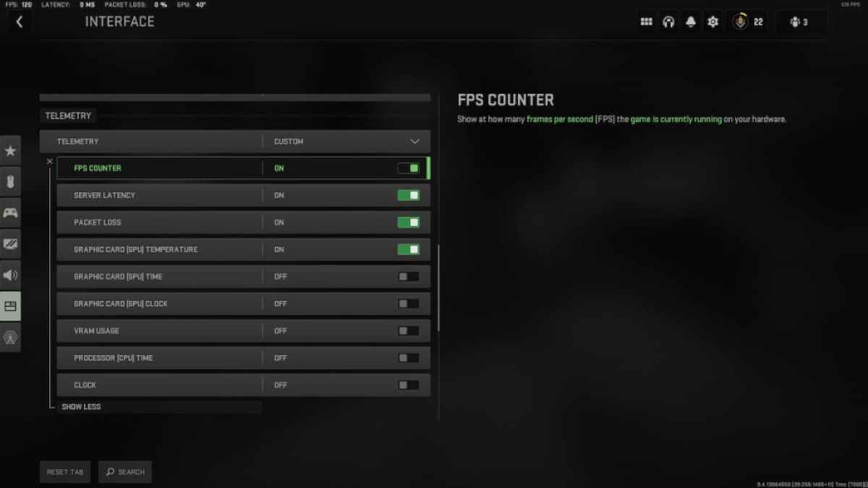The width and height of the screenshot is (868, 488).
Task: Switch to the controller settings tab
Action: tap(10, 213)
